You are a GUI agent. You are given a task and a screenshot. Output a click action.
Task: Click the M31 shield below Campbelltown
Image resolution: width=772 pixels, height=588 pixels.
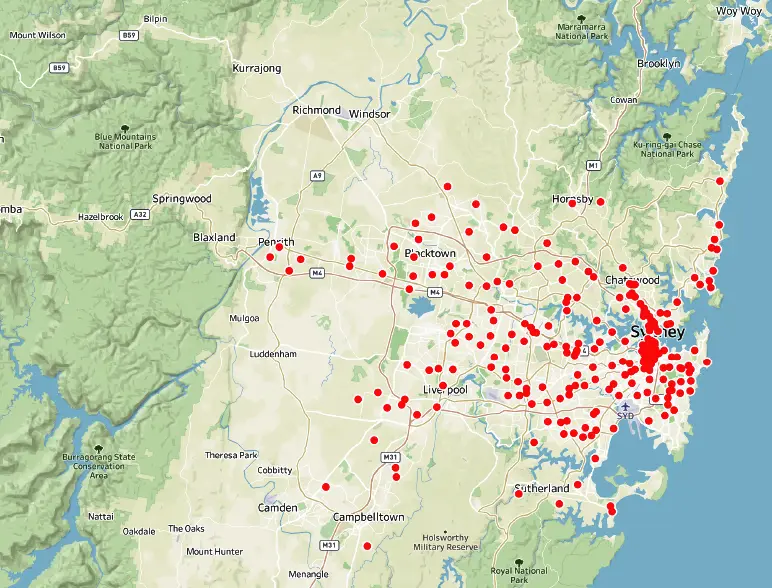330,545
